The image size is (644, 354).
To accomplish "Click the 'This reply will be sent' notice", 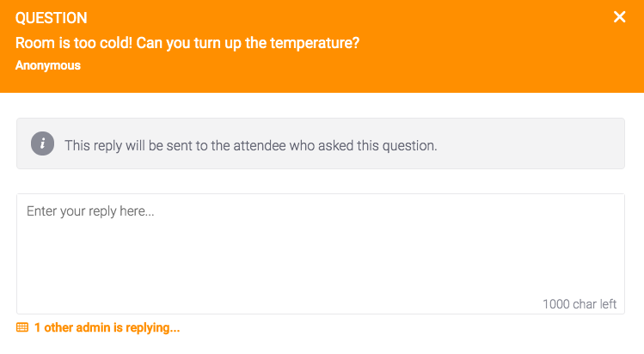I will click(x=250, y=145).
